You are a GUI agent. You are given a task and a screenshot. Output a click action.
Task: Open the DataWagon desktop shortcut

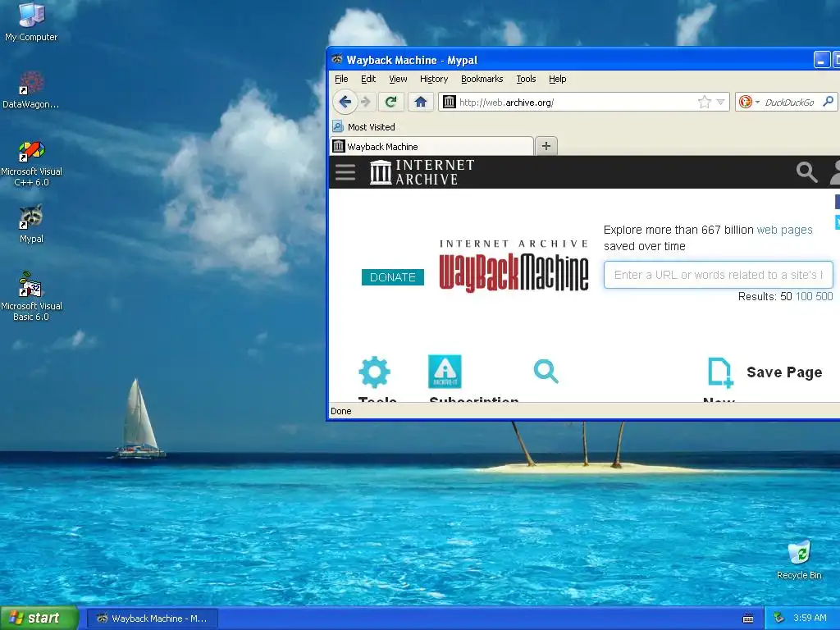point(30,90)
